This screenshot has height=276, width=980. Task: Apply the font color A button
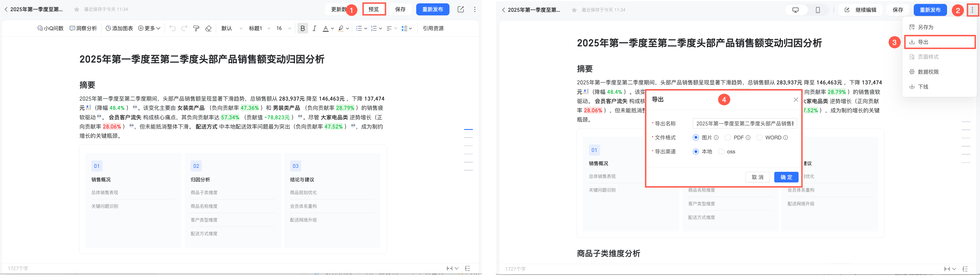[x=326, y=28]
